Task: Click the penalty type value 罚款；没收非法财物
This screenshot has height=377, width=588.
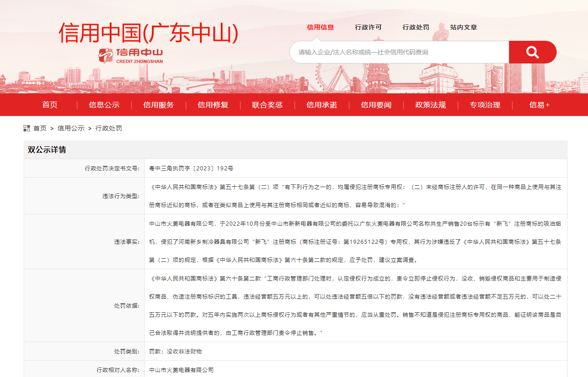Action: pos(175,351)
